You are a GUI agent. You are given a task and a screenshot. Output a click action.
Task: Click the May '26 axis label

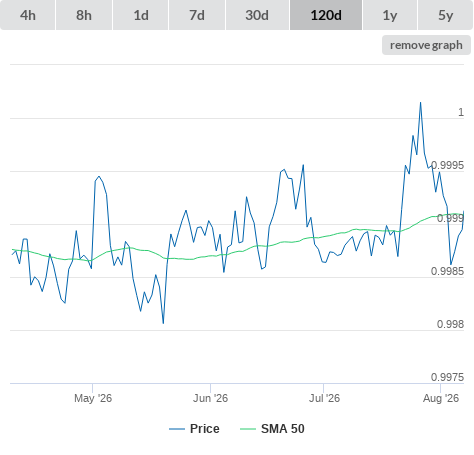93,398
